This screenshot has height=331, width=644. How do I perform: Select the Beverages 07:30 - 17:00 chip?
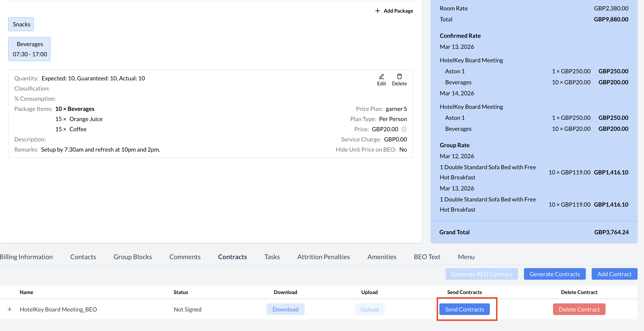tap(29, 49)
